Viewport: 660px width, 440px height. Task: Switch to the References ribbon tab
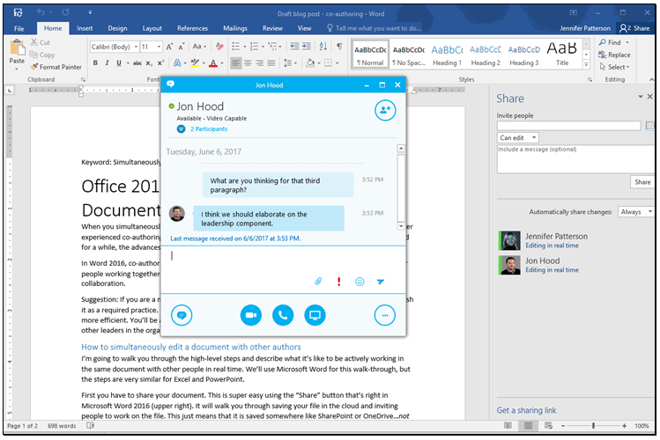point(192,28)
